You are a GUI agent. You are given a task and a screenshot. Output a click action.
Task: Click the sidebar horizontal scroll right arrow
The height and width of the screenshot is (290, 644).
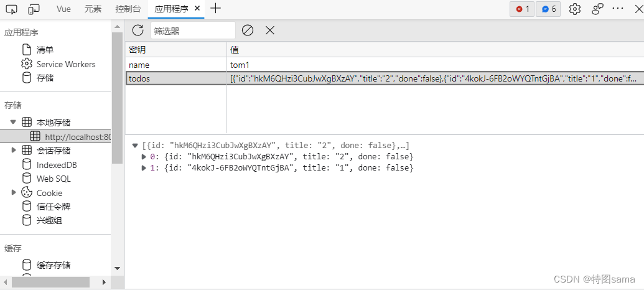tap(105, 282)
